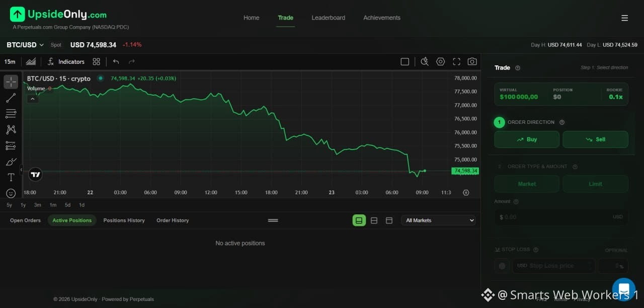Viewport: 644px width, 308px height.
Task: Click the UpsideOnly.com logo
Action: [58, 15]
